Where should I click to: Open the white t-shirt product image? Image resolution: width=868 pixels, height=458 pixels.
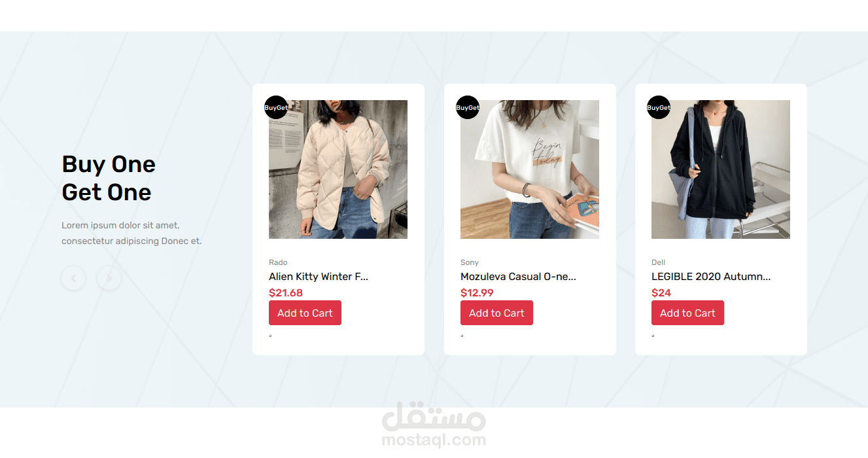coord(530,169)
